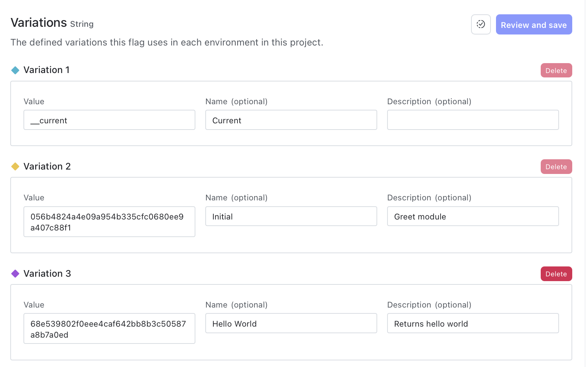
Task: Edit the Name field containing Current
Action: [x=291, y=120]
